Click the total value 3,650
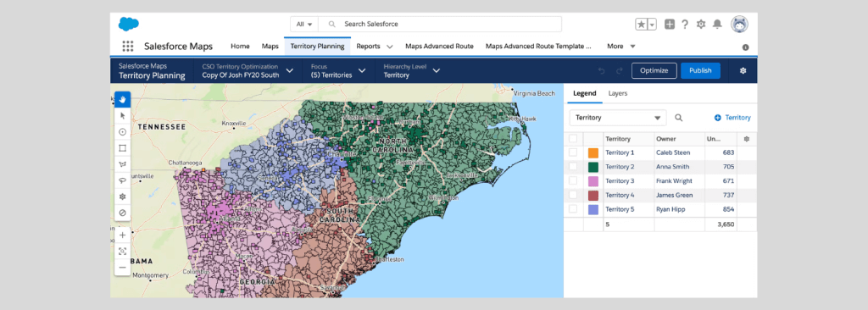Screen dimensions: 868x310 click(725, 224)
